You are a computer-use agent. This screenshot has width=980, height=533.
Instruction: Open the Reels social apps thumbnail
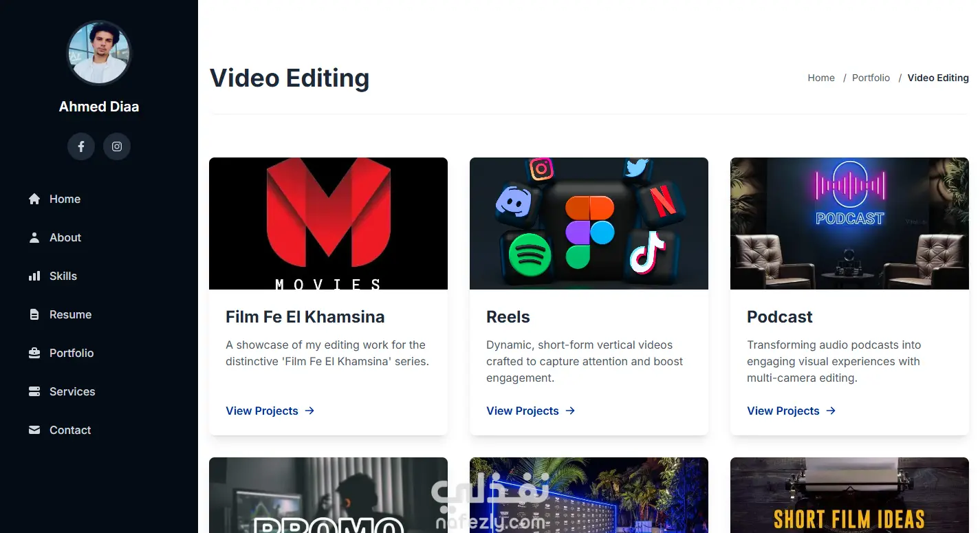tap(589, 224)
